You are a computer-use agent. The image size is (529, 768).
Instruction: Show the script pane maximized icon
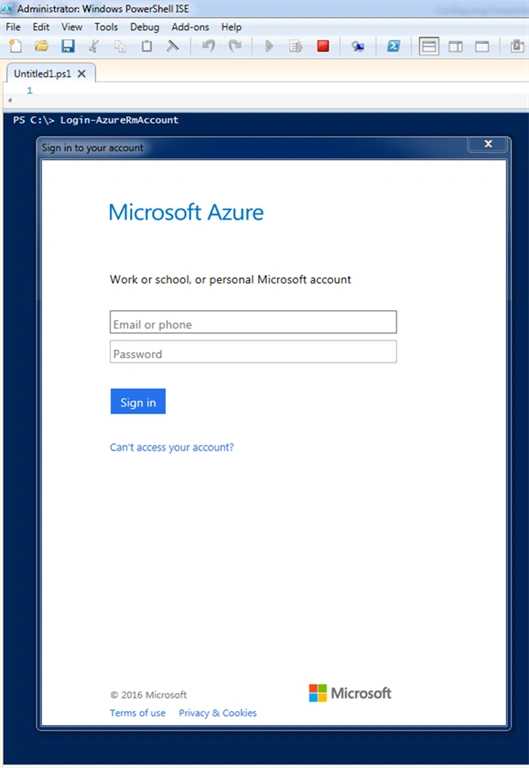pyautogui.click(x=482, y=47)
